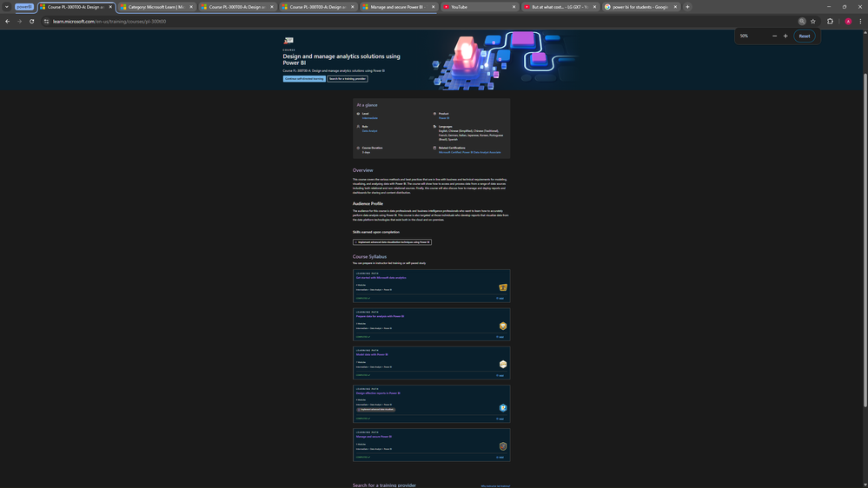This screenshot has width=868, height=488.
Task: Click badge icon on 'Model data with Power BI' card
Action: pyautogui.click(x=503, y=364)
